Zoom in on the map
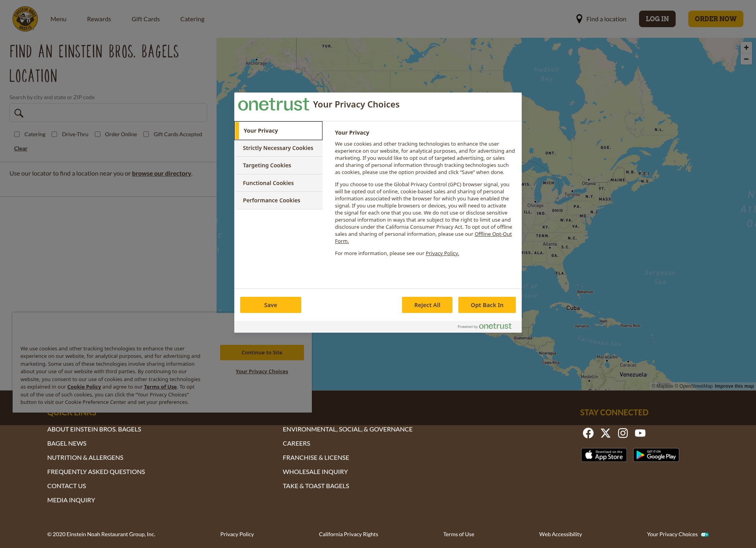The height and width of the screenshot is (548, 756). click(x=746, y=48)
